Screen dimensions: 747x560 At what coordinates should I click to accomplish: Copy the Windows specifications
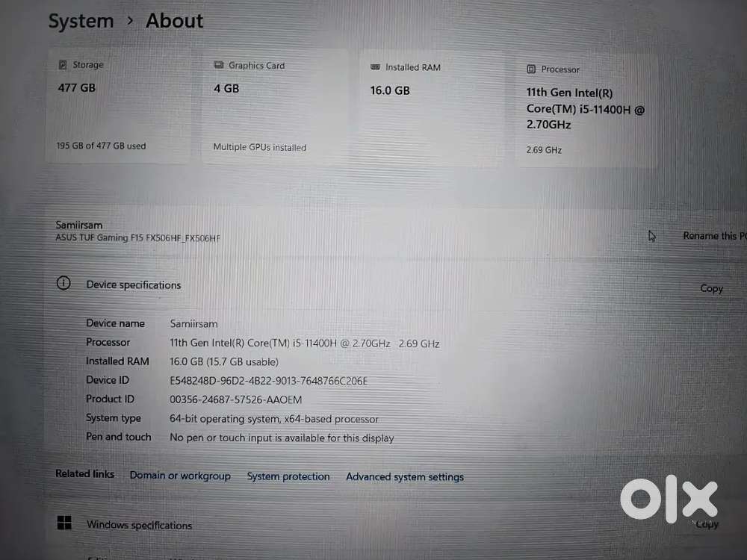coord(707,524)
